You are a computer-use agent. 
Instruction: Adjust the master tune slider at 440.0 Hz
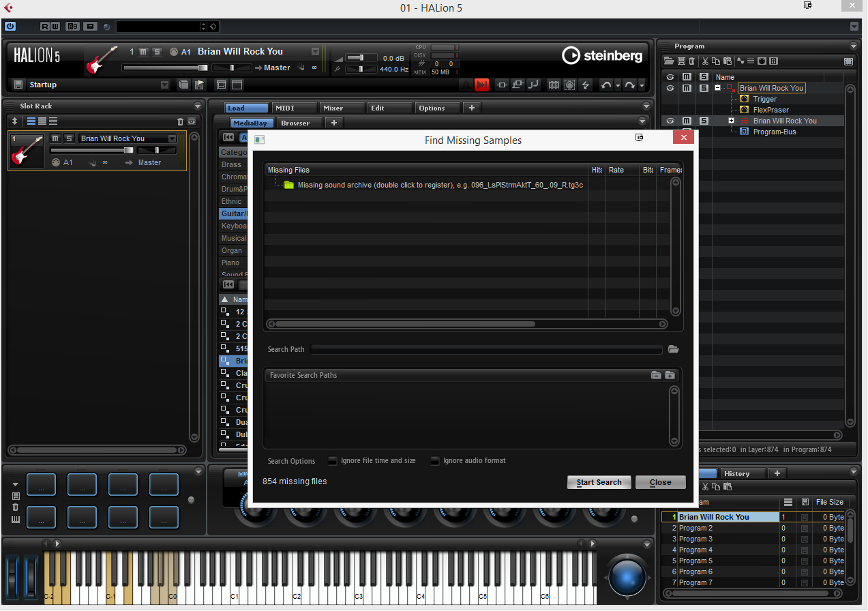click(361, 69)
